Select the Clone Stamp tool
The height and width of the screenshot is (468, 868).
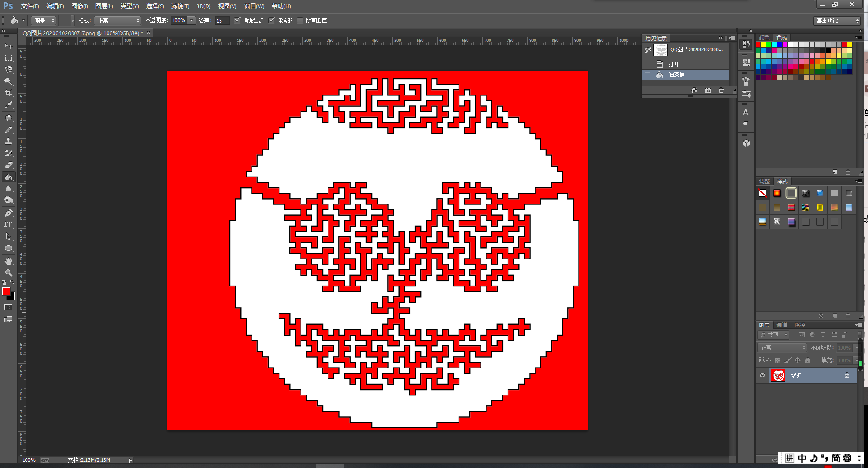(x=9, y=141)
